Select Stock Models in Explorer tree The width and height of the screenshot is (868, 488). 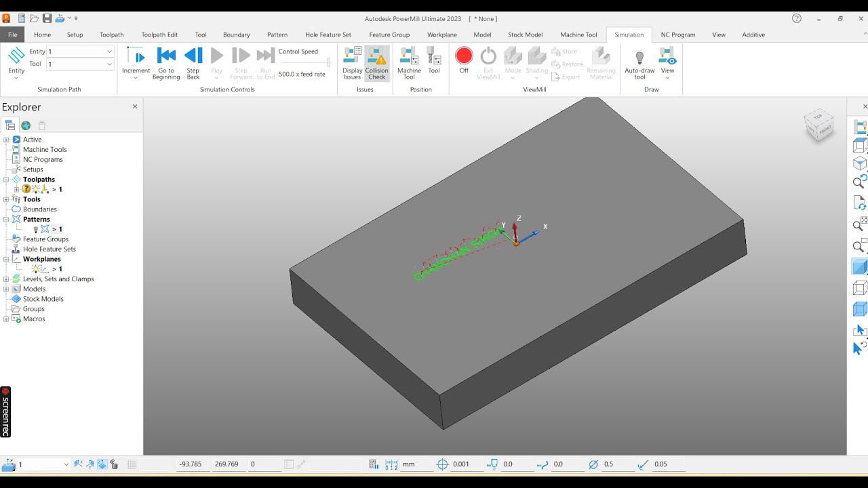43,299
